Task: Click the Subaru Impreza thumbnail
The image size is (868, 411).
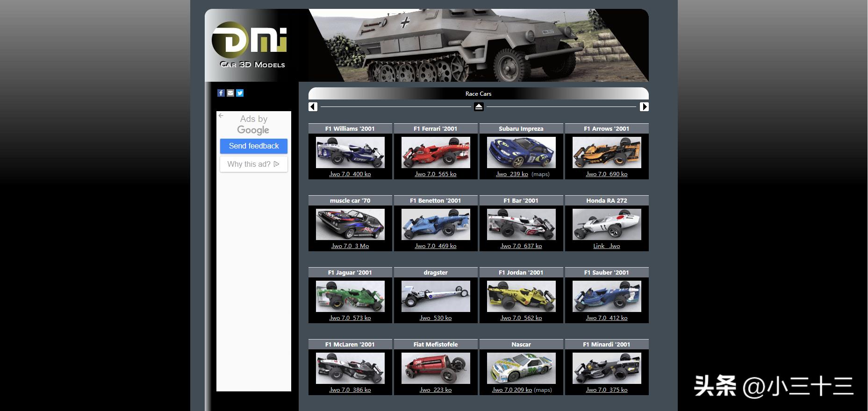Action: click(521, 153)
